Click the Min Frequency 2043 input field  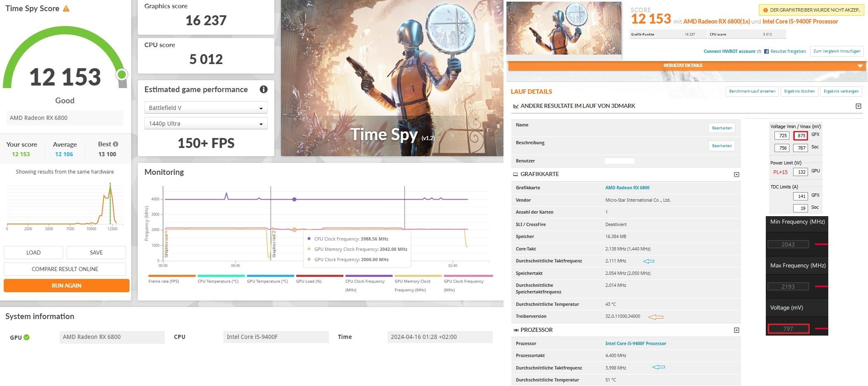pos(788,245)
